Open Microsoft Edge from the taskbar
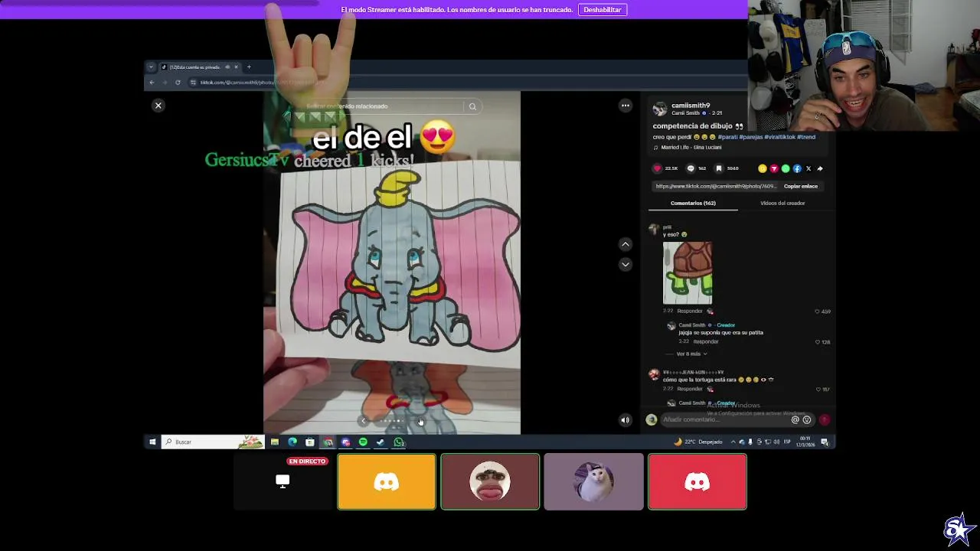Image resolution: width=980 pixels, height=551 pixels. tap(292, 442)
